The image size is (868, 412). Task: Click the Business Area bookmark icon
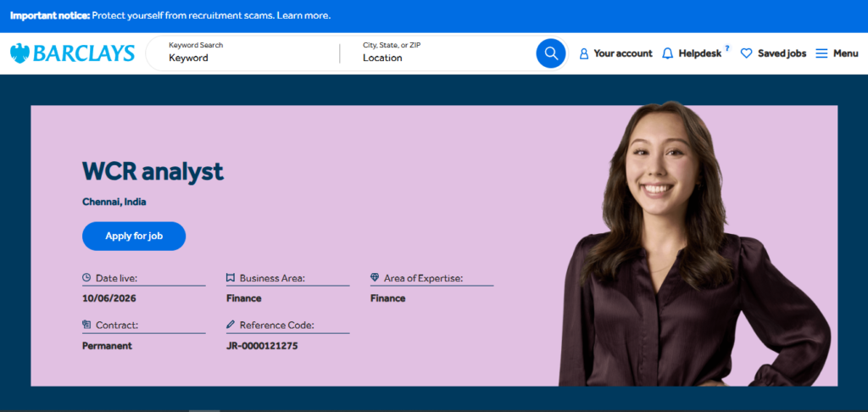231,277
